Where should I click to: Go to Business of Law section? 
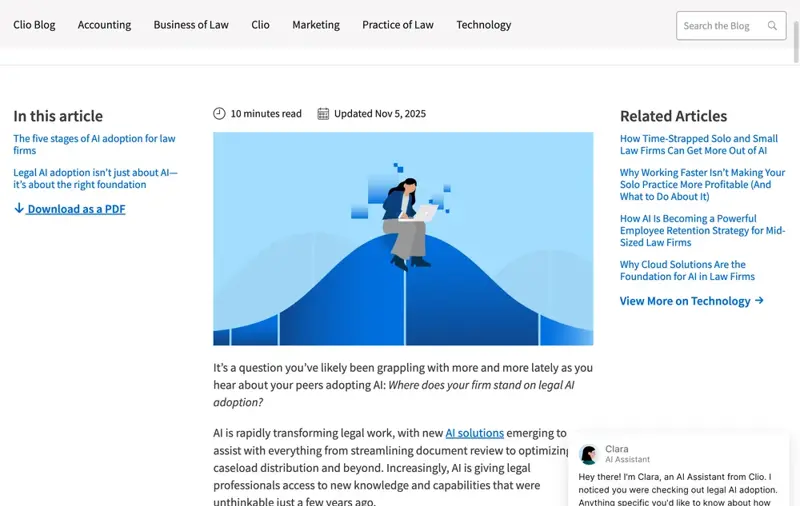(191, 24)
